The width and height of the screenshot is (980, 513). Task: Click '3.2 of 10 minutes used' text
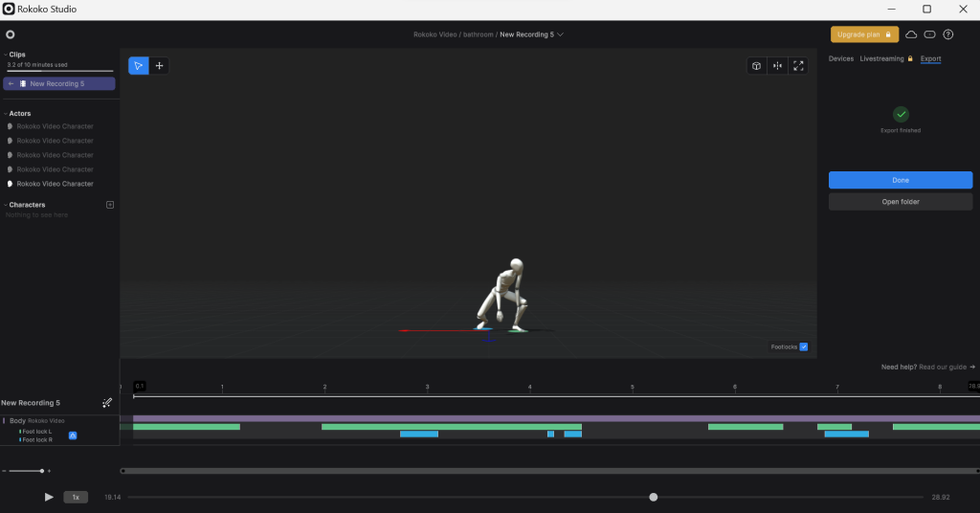[x=37, y=65]
